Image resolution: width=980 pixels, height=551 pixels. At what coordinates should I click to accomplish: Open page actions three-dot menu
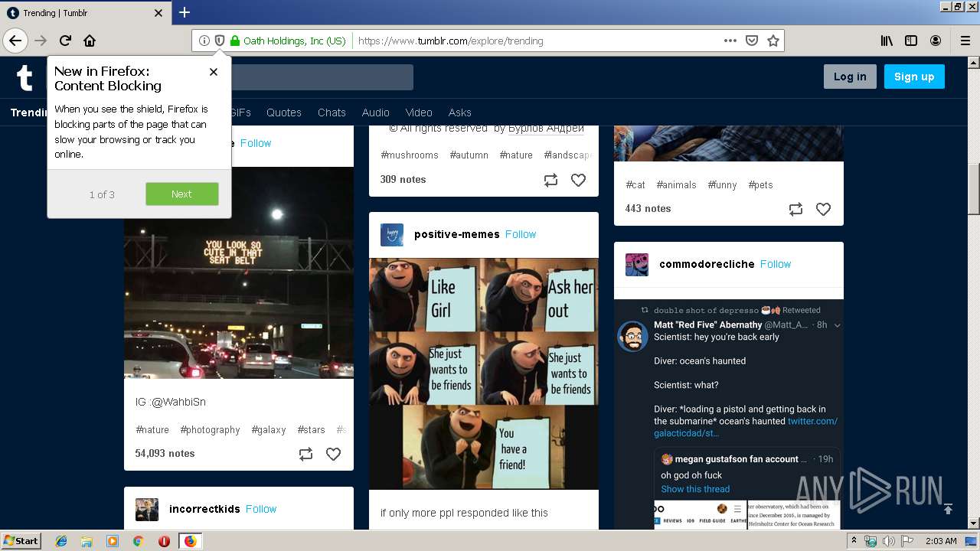tap(730, 41)
